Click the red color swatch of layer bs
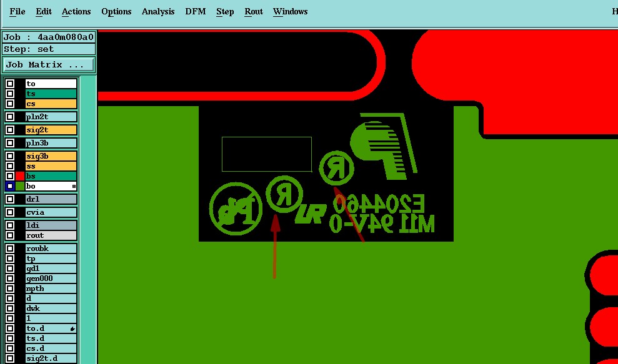The height and width of the screenshot is (364, 618). point(20,176)
